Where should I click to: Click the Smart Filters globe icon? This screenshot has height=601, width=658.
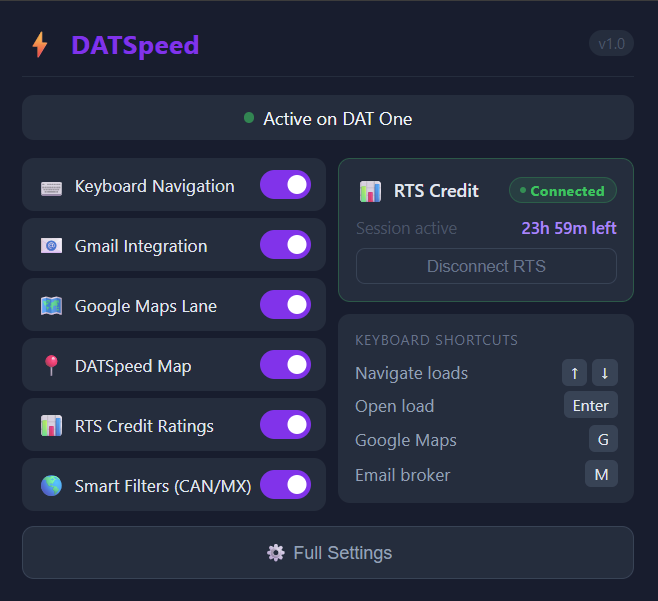click(x=51, y=486)
